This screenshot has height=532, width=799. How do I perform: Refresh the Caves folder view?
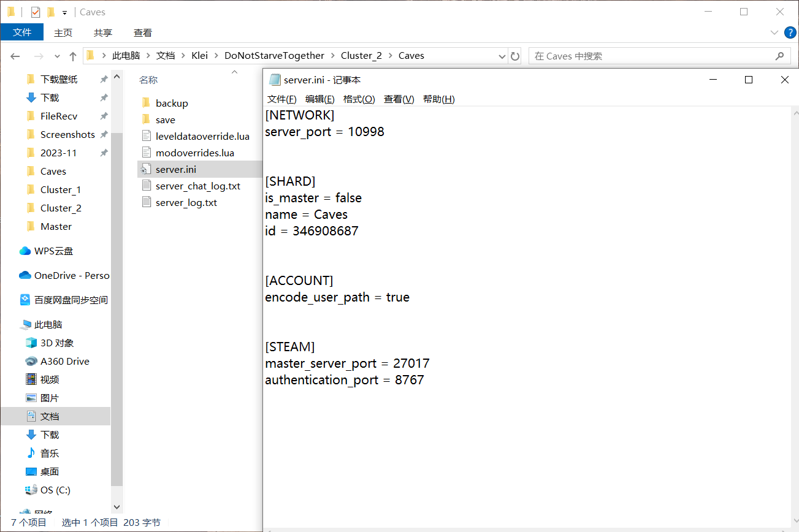click(515, 56)
